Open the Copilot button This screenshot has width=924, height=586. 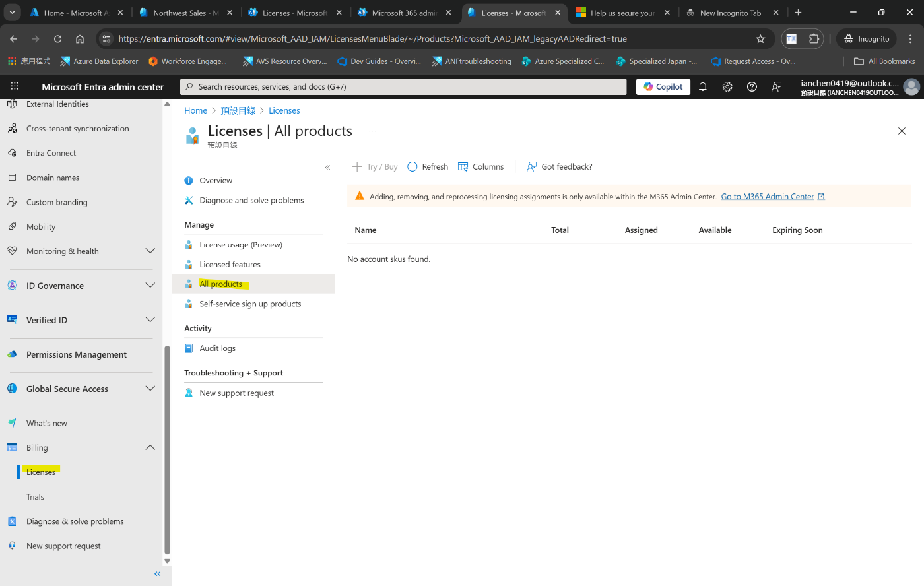(663, 86)
